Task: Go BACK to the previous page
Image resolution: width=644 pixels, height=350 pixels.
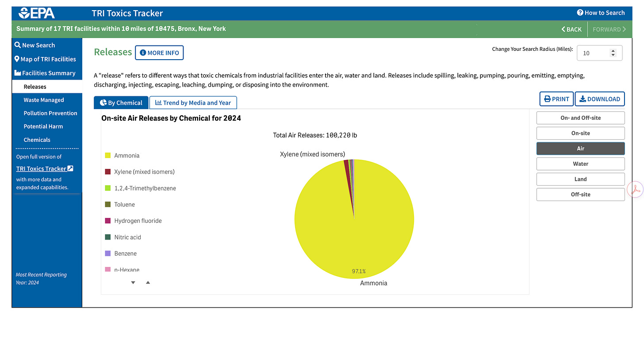Action: [x=571, y=29]
